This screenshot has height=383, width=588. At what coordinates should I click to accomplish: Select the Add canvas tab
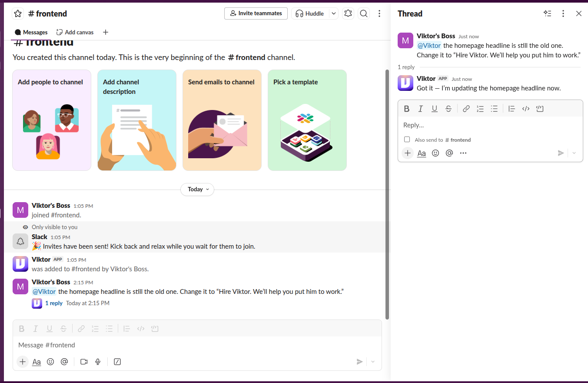75,32
